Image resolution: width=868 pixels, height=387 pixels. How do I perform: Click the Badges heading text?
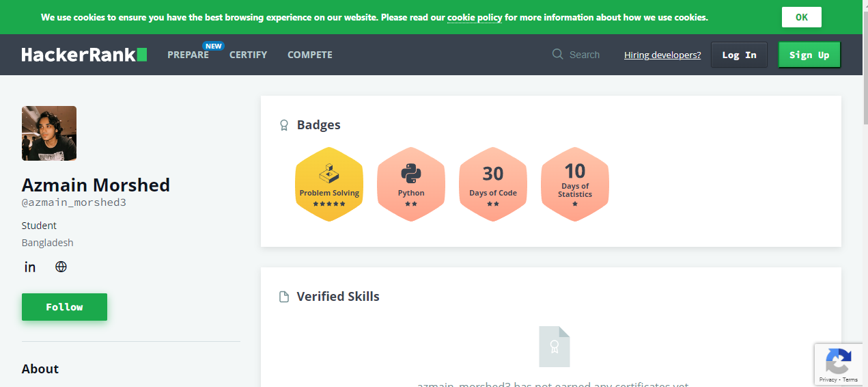319,125
